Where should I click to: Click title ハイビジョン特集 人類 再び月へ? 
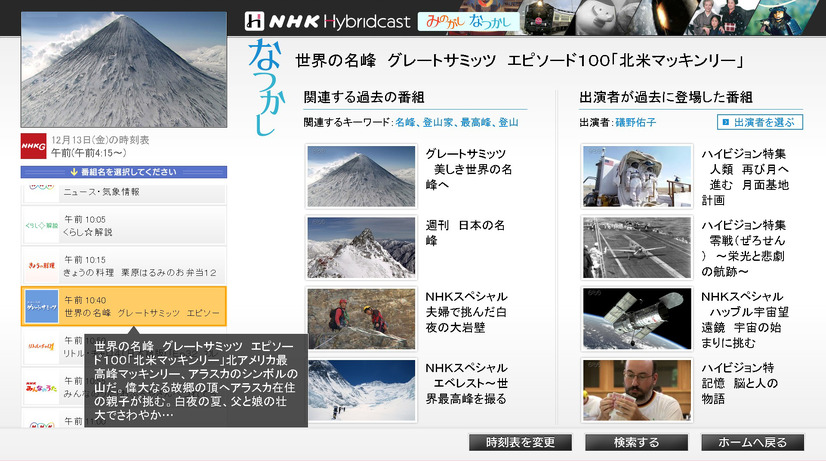[x=745, y=177]
